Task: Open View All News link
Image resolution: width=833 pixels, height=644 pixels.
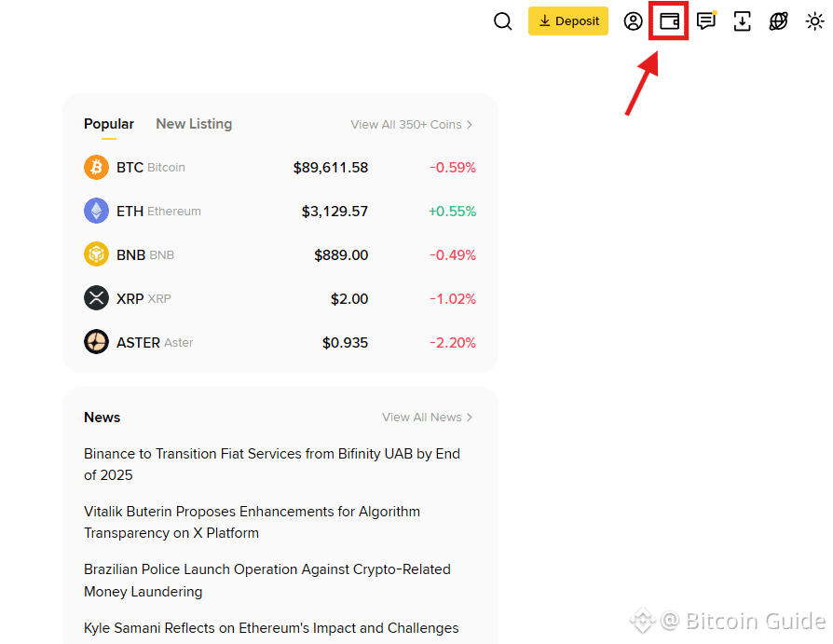Action: pos(427,418)
